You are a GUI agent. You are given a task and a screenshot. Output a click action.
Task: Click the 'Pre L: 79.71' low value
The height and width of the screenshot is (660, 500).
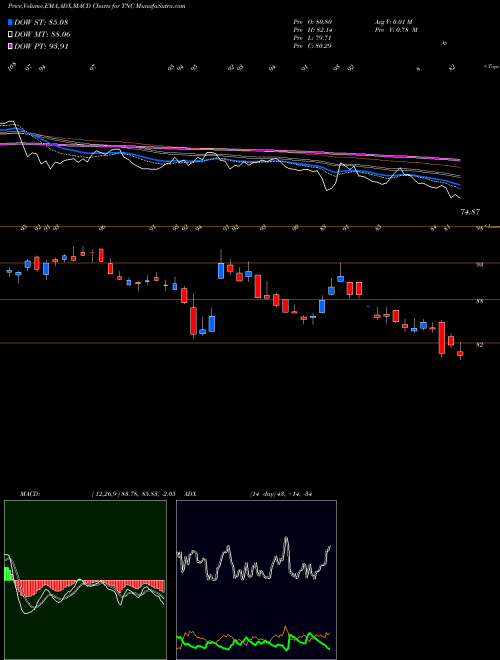pyautogui.click(x=312, y=38)
